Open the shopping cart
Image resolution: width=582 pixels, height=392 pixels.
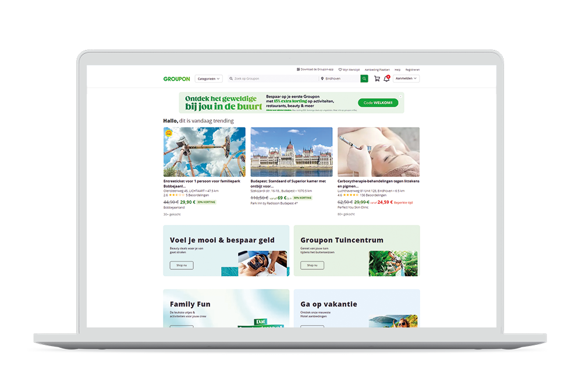tap(377, 79)
